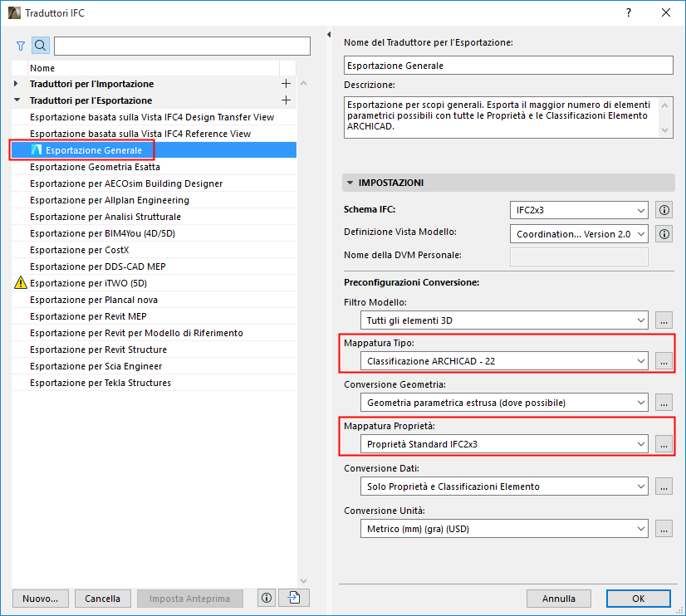
Task: Open Filtro Modello settings ellipsis button
Action: 664,320
